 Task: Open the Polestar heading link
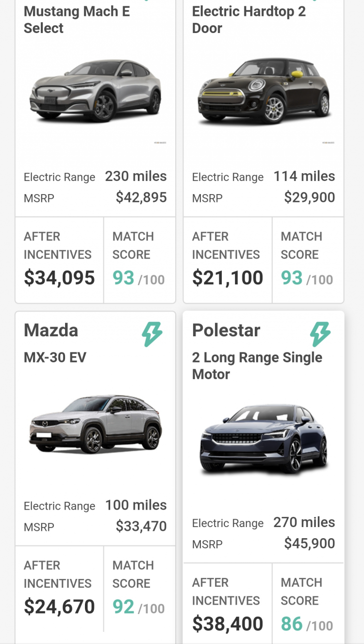click(226, 330)
